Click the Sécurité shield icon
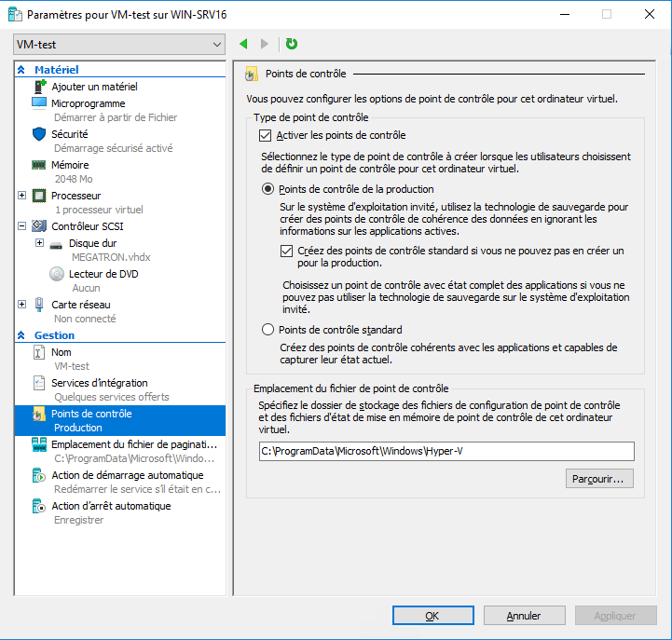672x640 pixels. 39,134
